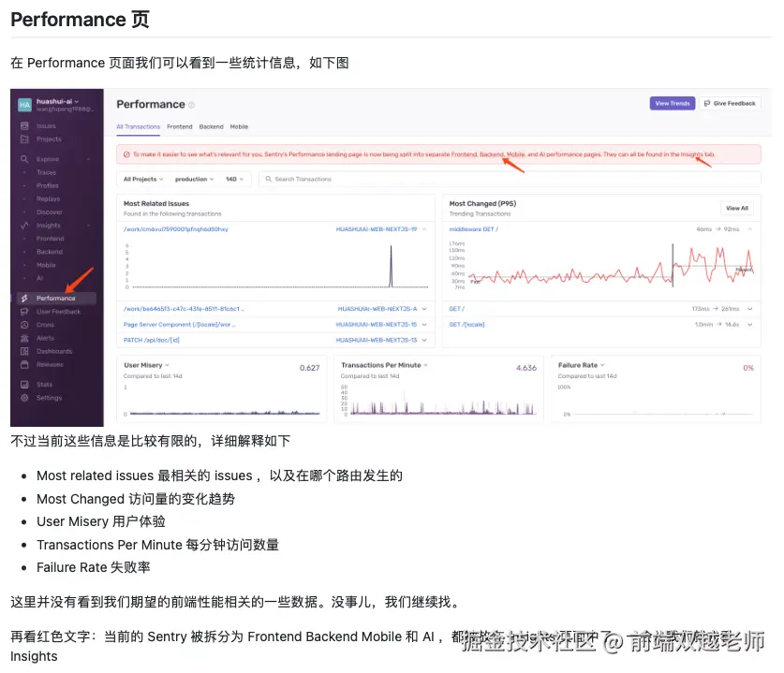Expand the GET /[locale] row chevron
This screenshot has width=784, height=673.
click(750, 324)
